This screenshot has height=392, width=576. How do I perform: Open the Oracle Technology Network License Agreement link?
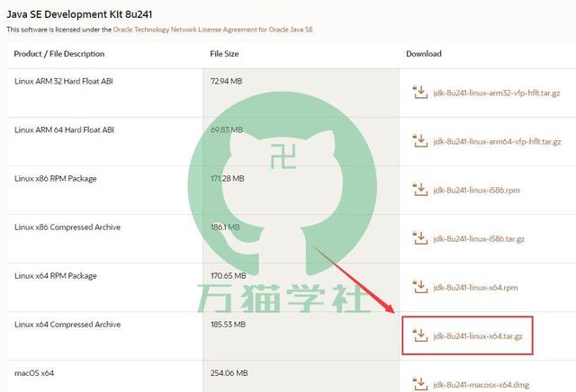213,30
